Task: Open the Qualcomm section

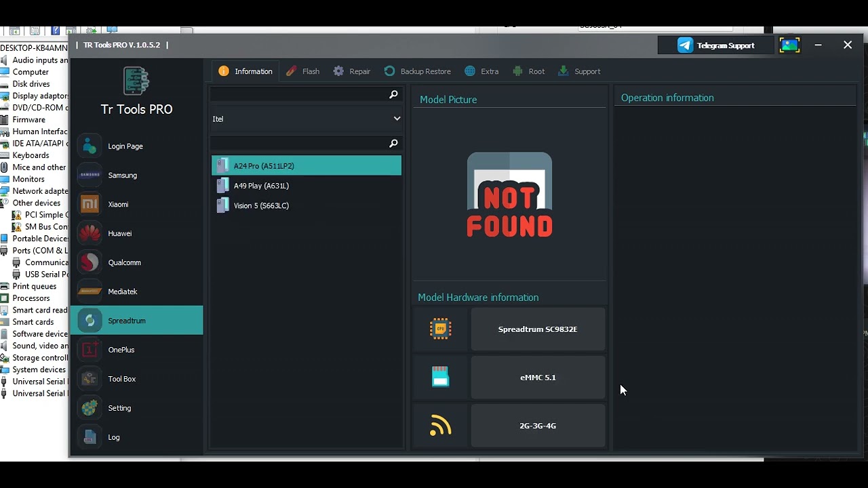Action: point(136,262)
